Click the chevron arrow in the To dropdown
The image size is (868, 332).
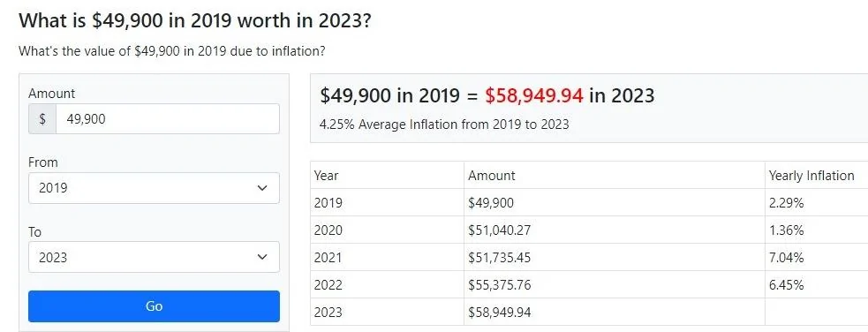262,257
